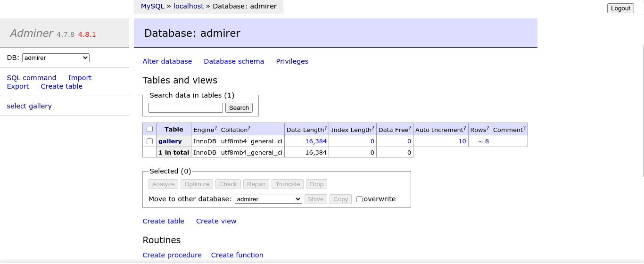The height and width of the screenshot is (264, 644).
Task: Enable the overwrite checkbox
Action: (x=359, y=199)
